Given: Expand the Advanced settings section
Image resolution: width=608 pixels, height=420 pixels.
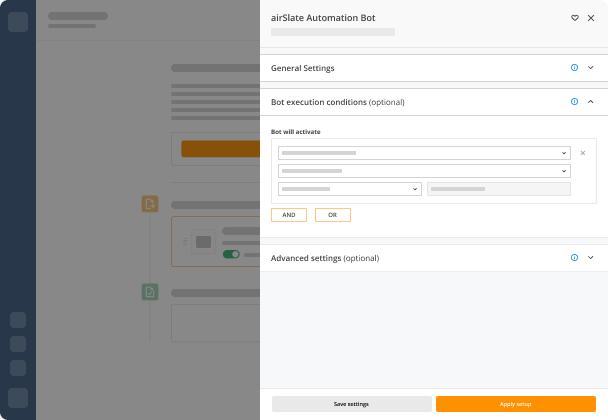Looking at the screenshot, I should pos(591,258).
